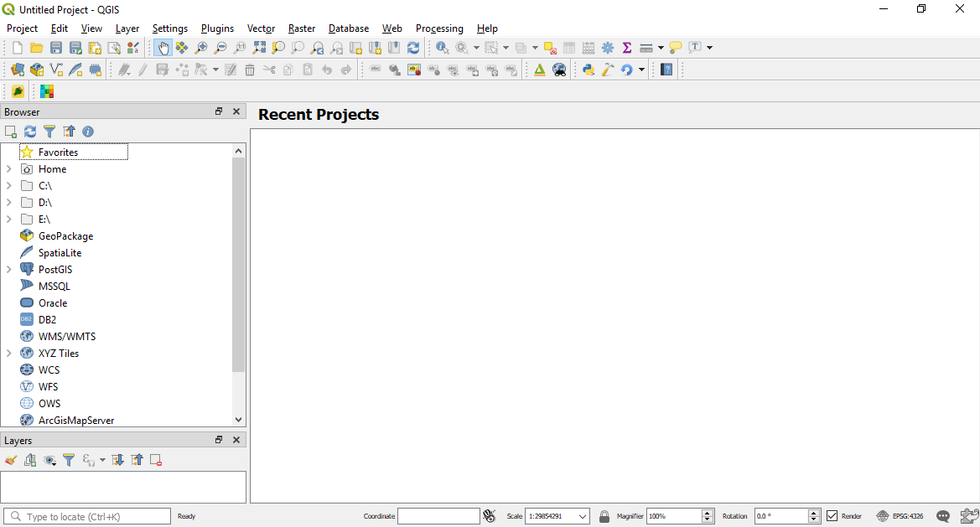Open the Processing menu
Screen dimensions: 980x527
[438, 28]
